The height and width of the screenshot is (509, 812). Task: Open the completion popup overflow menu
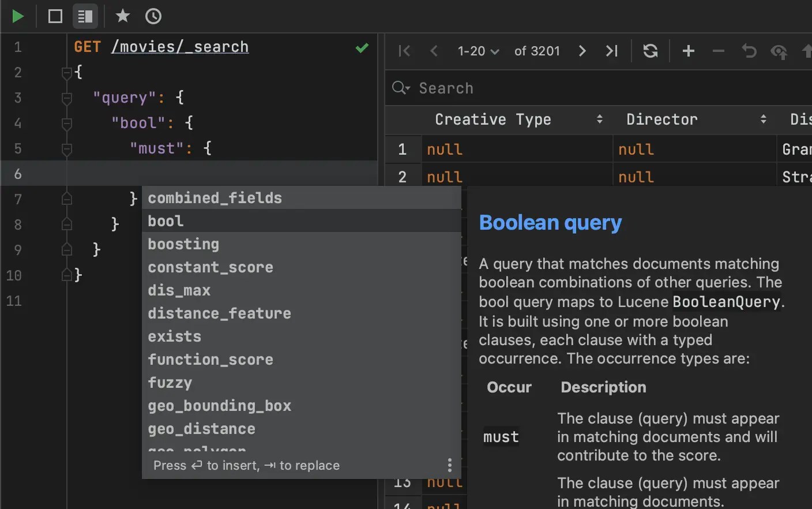pos(449,465)
